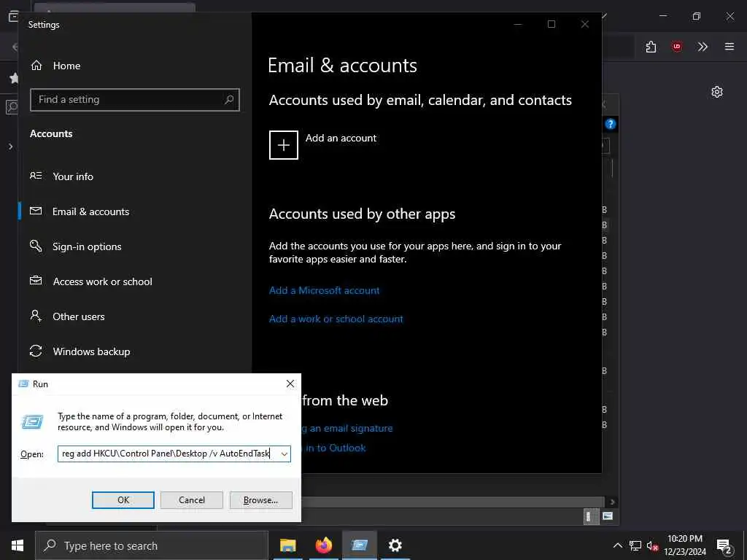Click the sidebar expand chevron in background window
The width and height of the screenshot is (747, 560).
[x=10, y=147]
